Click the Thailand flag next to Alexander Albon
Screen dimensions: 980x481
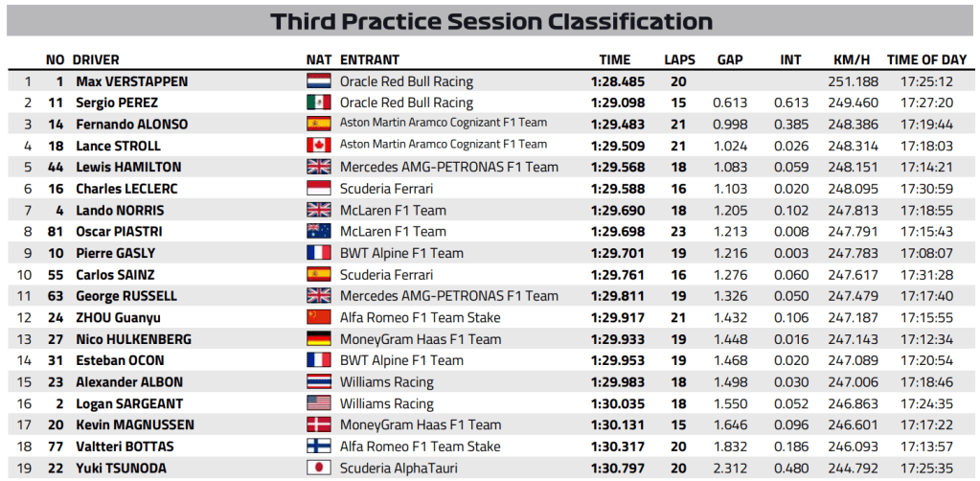[x=318, y=382]
